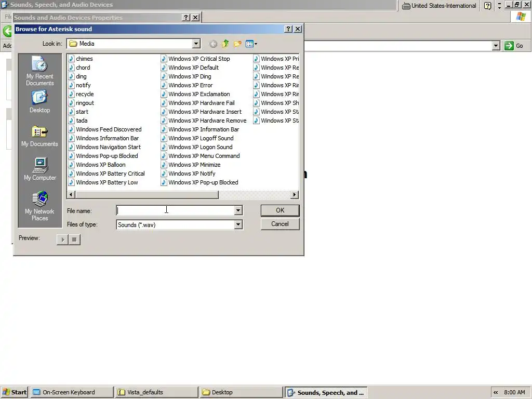
Task: Create a new folder
Action: [237, 44]
